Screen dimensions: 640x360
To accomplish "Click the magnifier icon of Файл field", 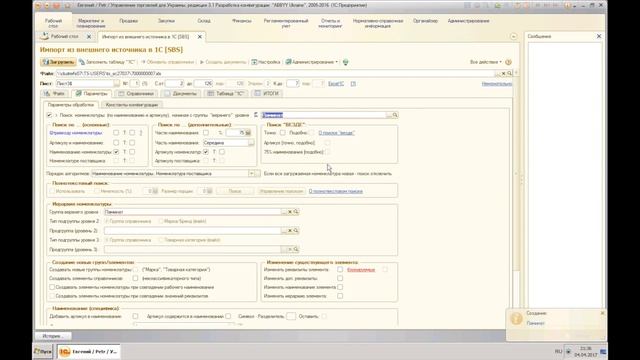I will pyautogui.click(x=509, y=73).
